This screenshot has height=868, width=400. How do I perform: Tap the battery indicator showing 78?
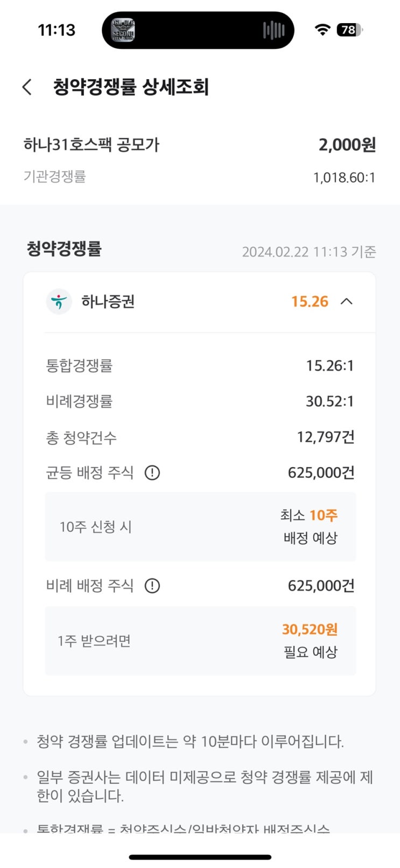click(349, 30)
